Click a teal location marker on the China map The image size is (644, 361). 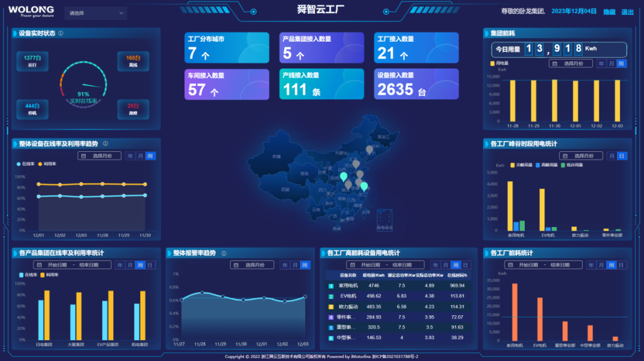(x=344, y=177)
